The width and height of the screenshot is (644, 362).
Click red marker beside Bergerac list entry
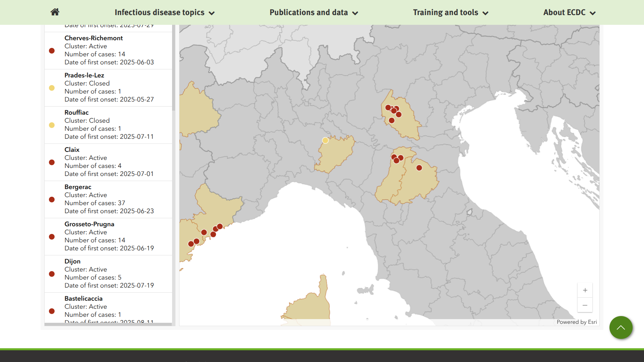coord(52,199)
